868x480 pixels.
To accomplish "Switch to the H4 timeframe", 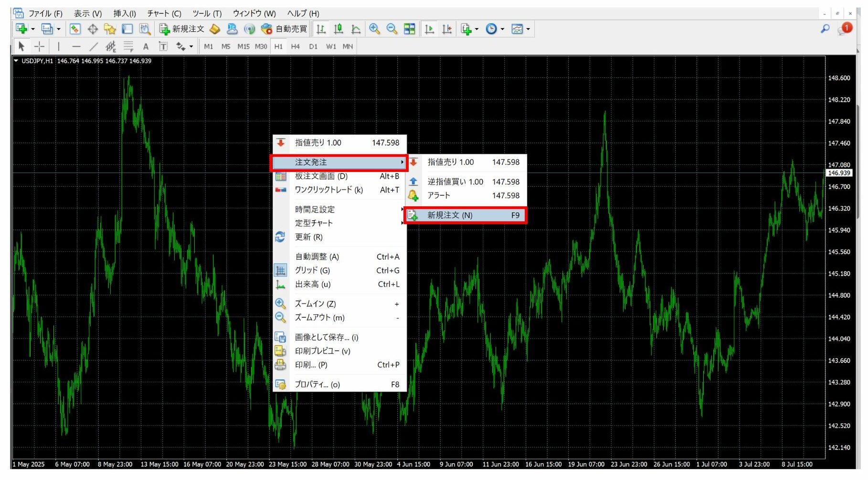I will 295,46.
